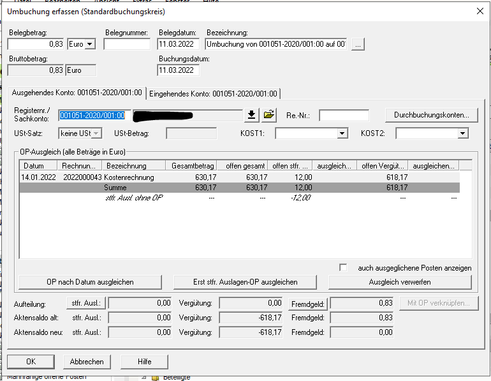Click the Datum column header
Viewport: 491px width, 381px height.
pyautogui.click(x=39, y=166)
